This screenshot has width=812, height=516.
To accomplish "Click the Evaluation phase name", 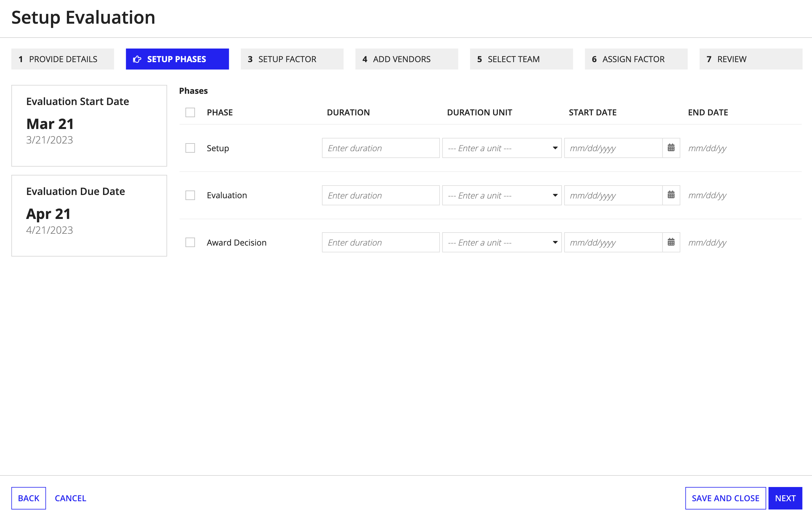I will [227, 195].
